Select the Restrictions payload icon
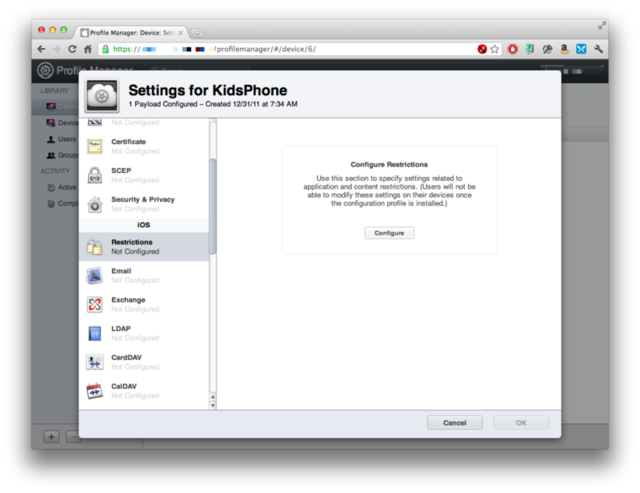The image size is (640, 493). point(95,247)
